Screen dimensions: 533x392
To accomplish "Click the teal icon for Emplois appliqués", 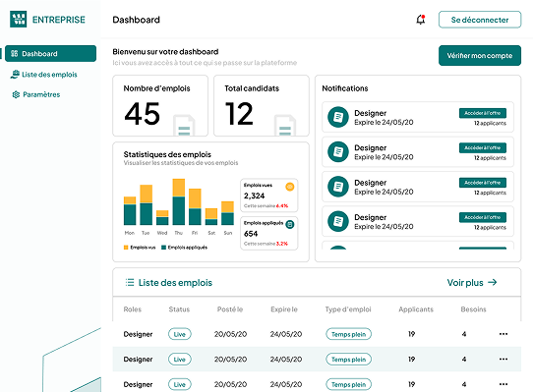I will coord(290,224).
